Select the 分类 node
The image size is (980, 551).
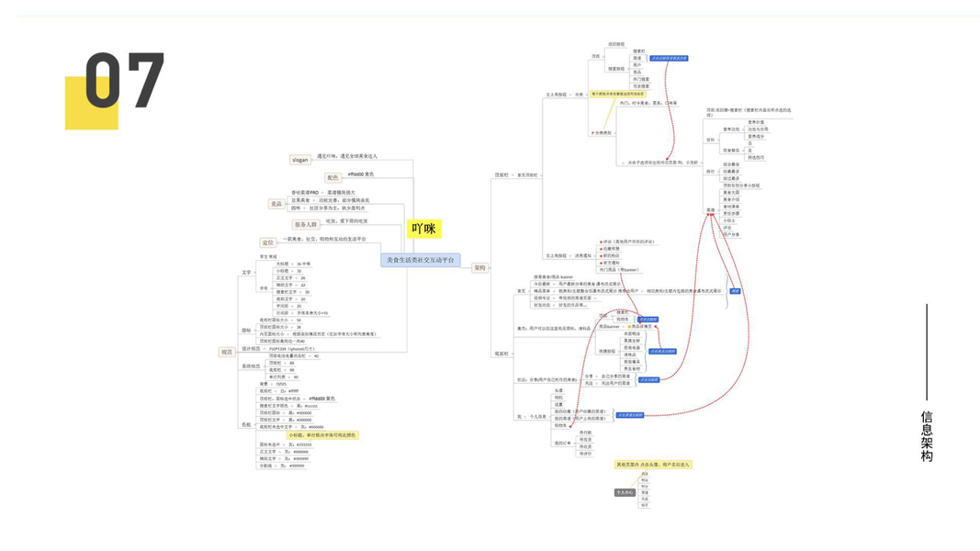tap(579, 95)
